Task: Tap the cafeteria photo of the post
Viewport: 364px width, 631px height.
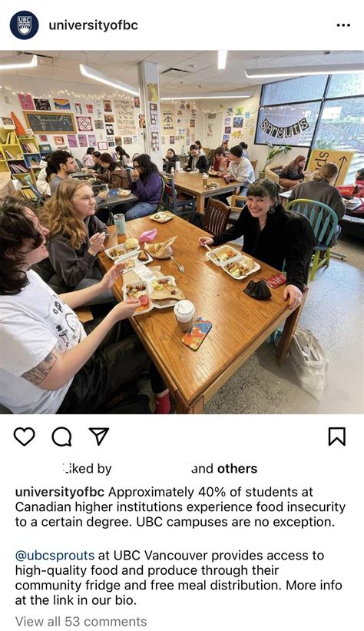Action: [182, 232]
